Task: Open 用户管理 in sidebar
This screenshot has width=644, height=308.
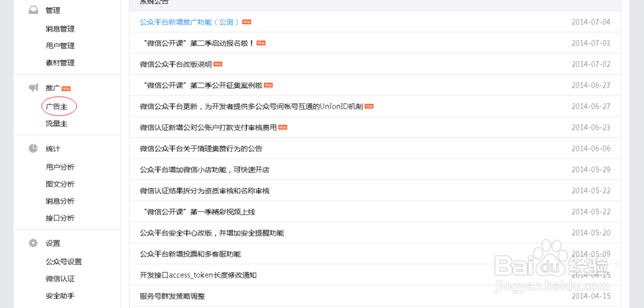Action: click(60, 46)
